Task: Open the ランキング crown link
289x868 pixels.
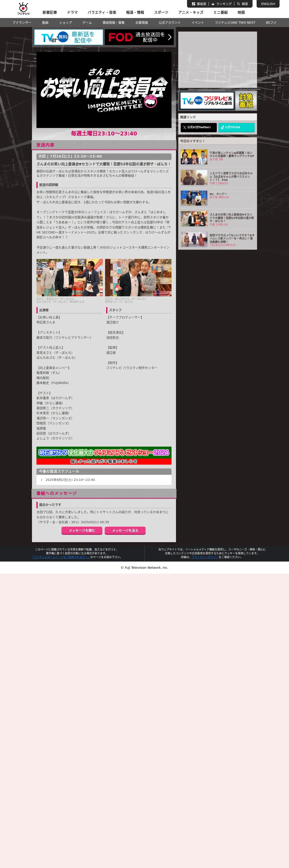Action: point(221,4)
